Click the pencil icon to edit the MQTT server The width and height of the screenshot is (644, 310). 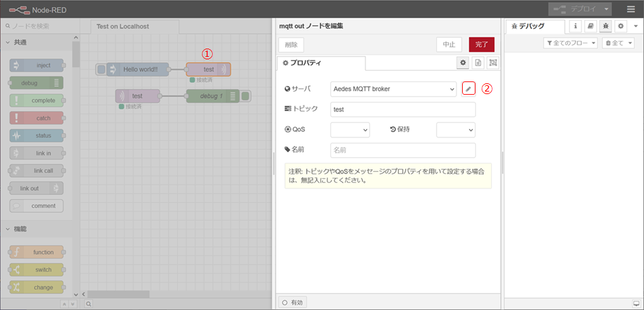(468, 89)
